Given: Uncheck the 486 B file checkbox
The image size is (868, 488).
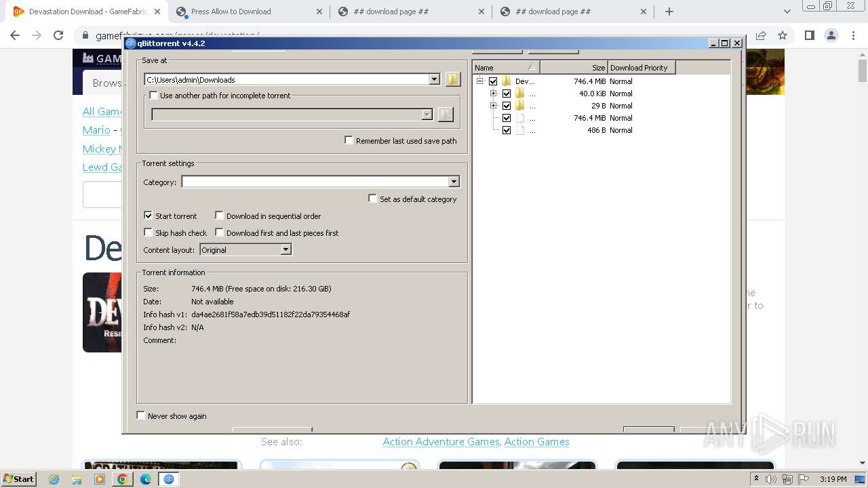Looking at the screenshot, I should pyautogui.click(x=507, y=130).
